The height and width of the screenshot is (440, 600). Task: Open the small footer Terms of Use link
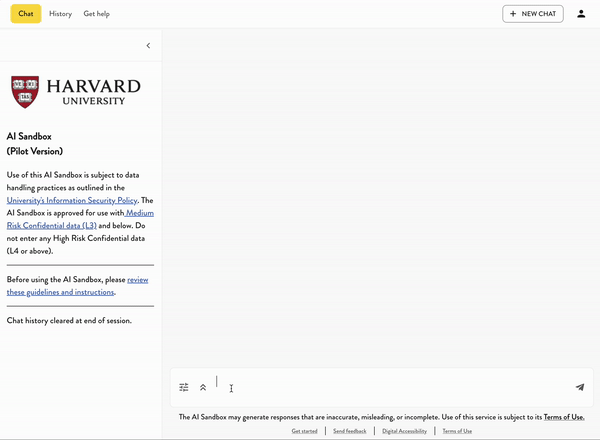457,431
